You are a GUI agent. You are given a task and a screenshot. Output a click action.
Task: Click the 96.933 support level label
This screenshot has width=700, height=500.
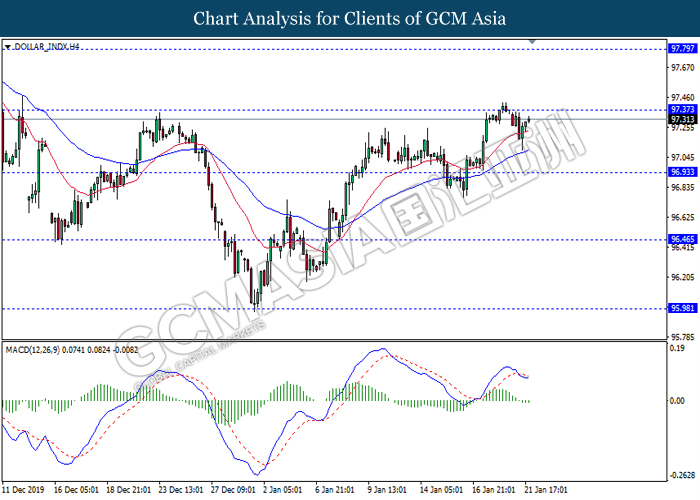(x=683, y=172)
